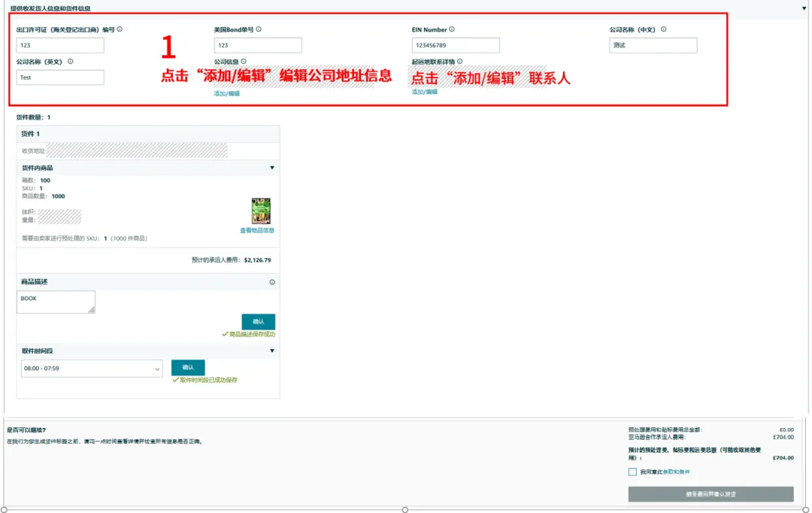This screenshot has height=513, width=812.
Task: Click info icon next to 美国Bond单号
Action: (259, 29)
